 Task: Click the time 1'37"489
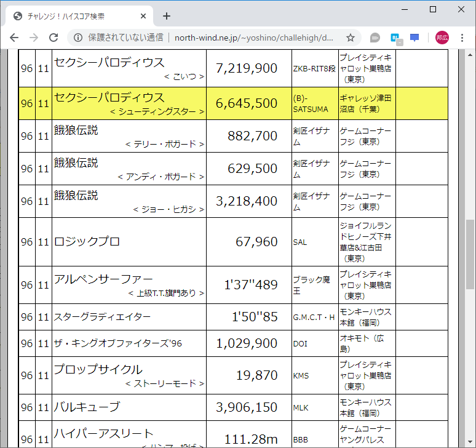pos(251,285)
